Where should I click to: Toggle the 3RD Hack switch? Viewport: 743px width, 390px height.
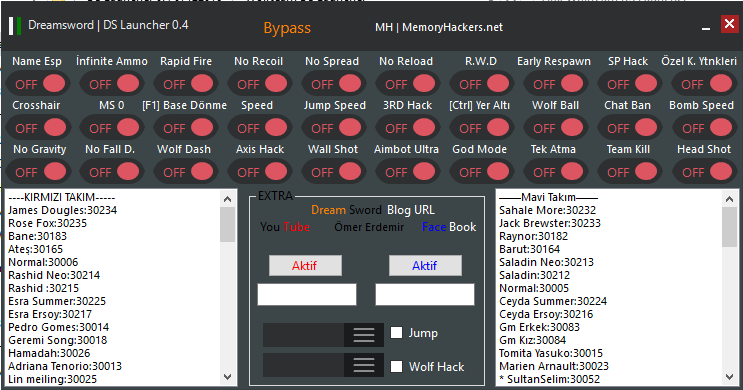pos(408,128)
